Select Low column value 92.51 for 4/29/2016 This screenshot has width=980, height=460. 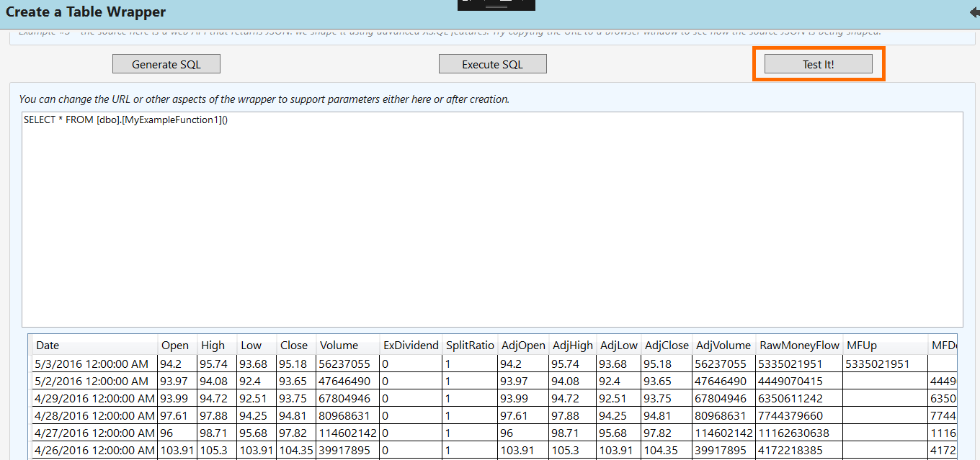pyautogui.click(x=257, y=398)
